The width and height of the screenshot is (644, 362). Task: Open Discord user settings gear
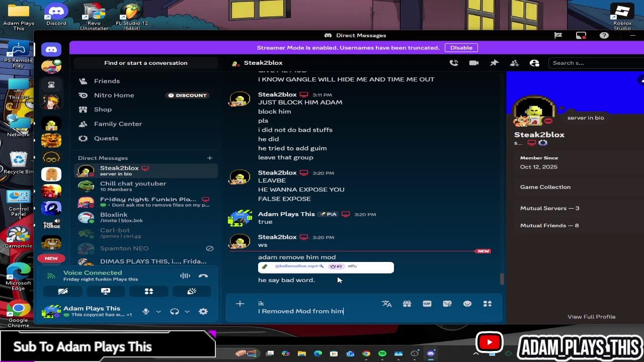pos(203,312)
